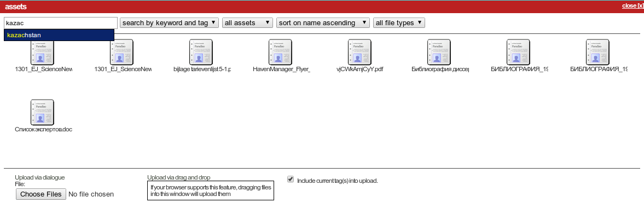The image size is (644, 202).
Task: Select the vjCWkAmjCyY.pdf file icon
Action: (x=360, y=51)
